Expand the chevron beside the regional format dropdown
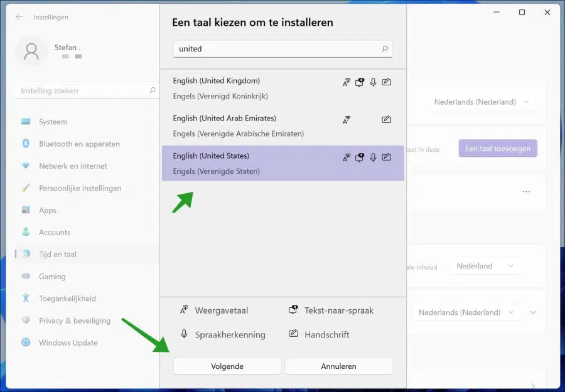Image resolution: width=565 pixels, height=392 pixels. 533,312
